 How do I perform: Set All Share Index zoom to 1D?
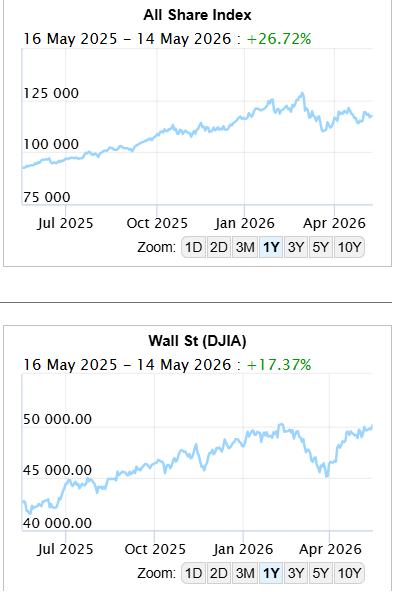tap(194, 247)
